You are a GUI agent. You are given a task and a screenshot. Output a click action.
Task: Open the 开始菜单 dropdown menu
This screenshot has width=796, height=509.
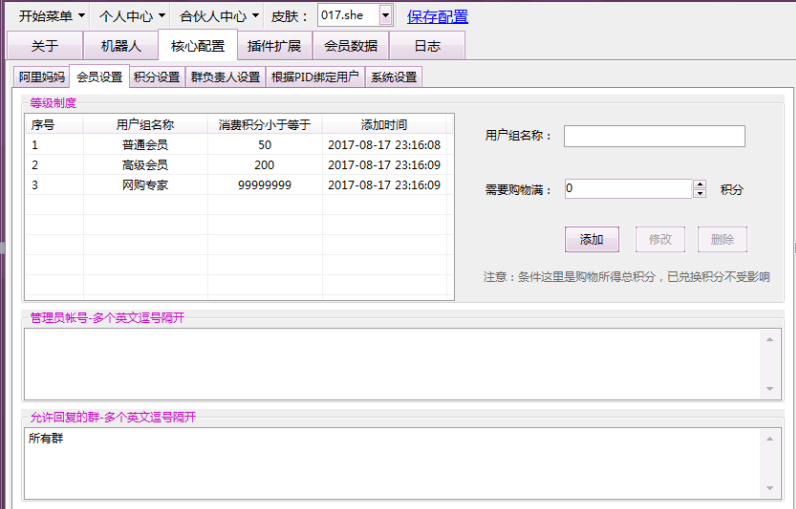pos(52,16)
